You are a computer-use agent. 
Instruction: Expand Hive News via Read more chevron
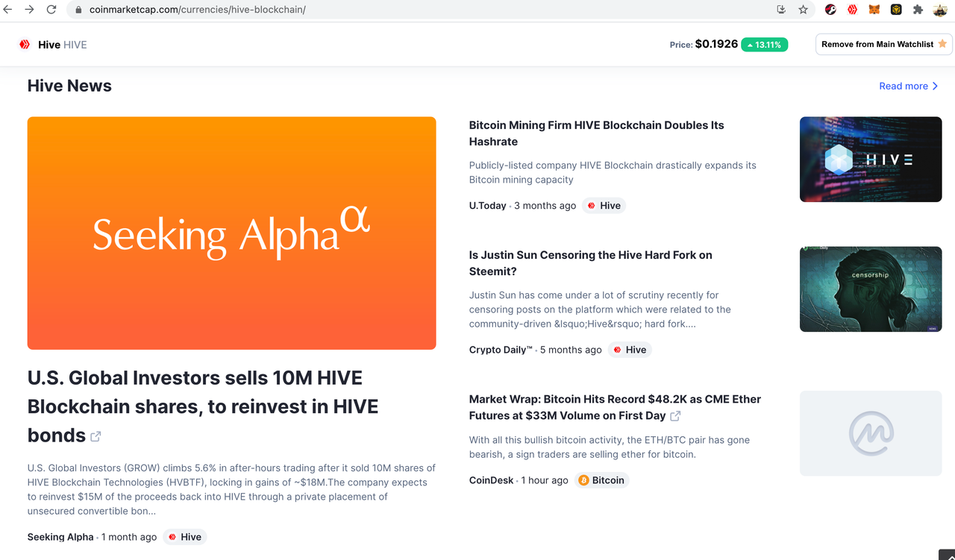909,86
